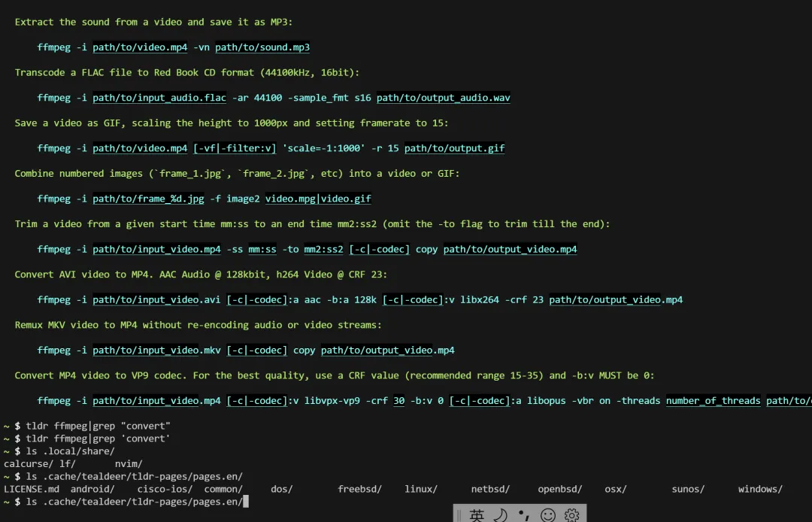812x522 pixels.
Task: Click the terminal cursor on the last prompt line
Action: (x=246, y=501)
